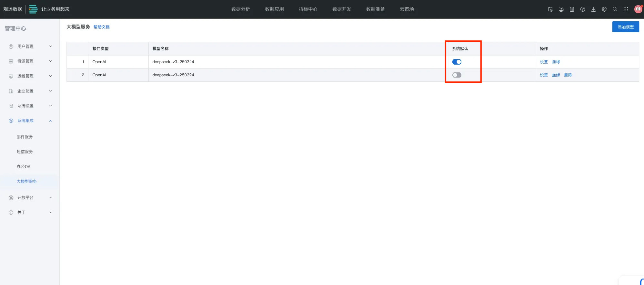Click the help question mark icon
The width and height of the screenshot is (644, 285).
[582, 9]
